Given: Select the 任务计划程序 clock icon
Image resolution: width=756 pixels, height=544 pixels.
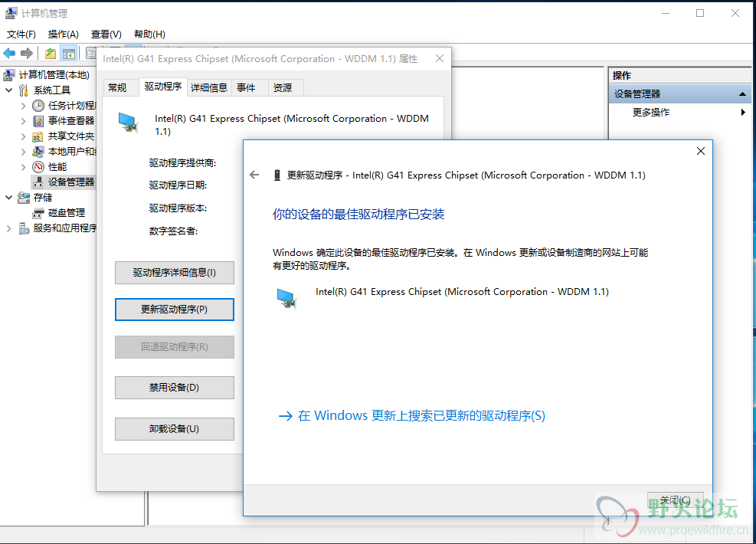Looking at the screenshot, I should click(x=38, y=106).
